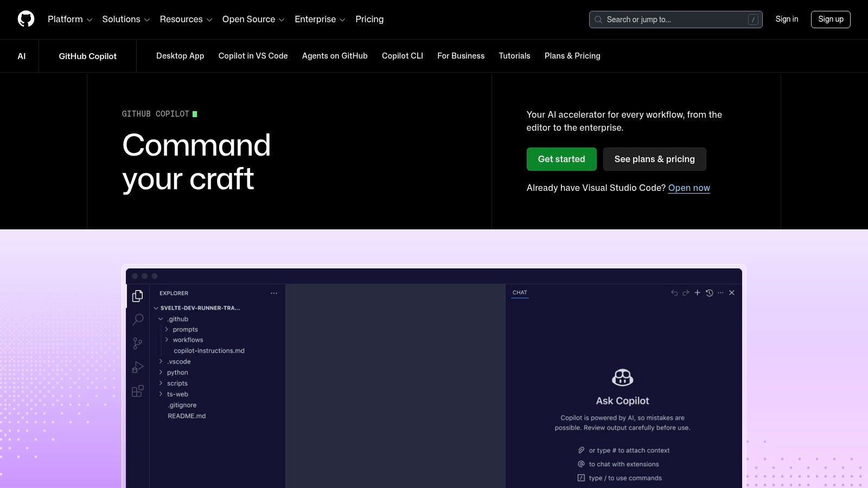Click chat redo arrow icon
Screen dimensions: 868x488
[x=686, y=293]
